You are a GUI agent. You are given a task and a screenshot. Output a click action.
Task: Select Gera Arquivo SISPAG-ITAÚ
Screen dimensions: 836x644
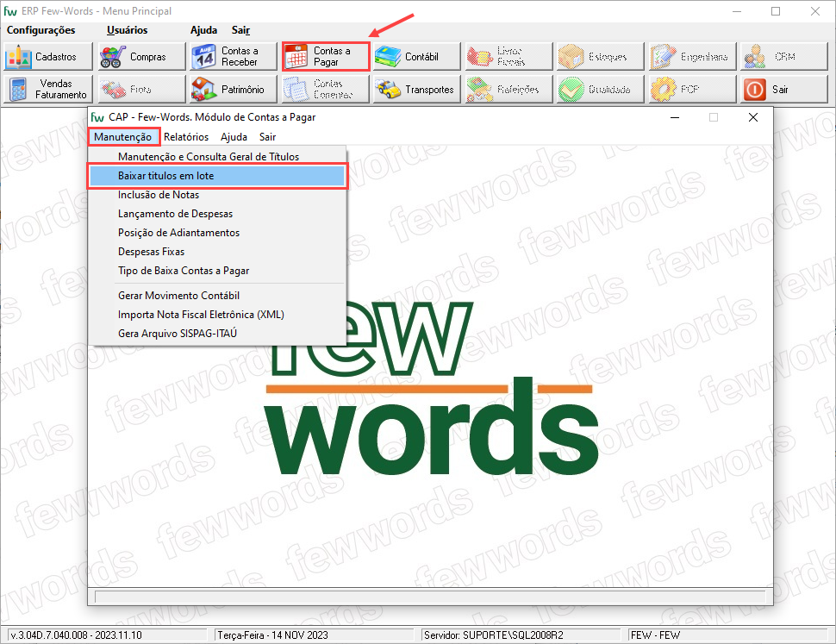[x=217, y=334]
